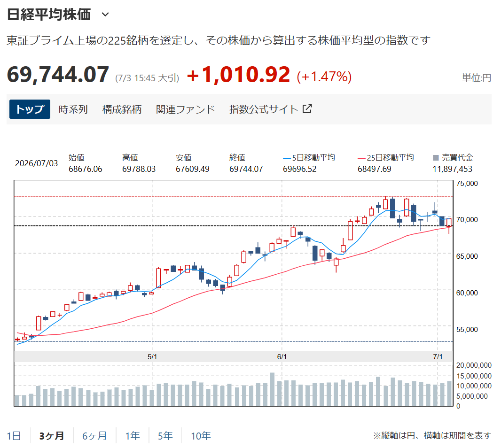Switch chart period to 5年
The width and height of the screenshot is (501, 448).
[x=165, y=435]
